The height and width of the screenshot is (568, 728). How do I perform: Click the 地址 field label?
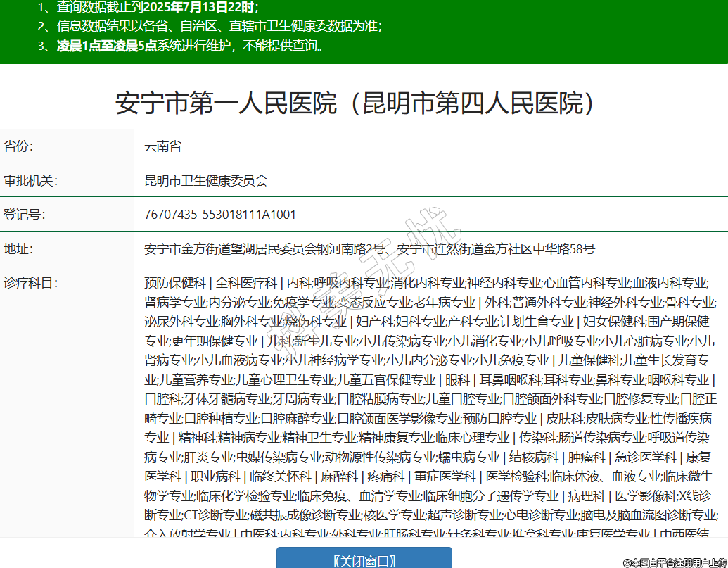[19, 249]
